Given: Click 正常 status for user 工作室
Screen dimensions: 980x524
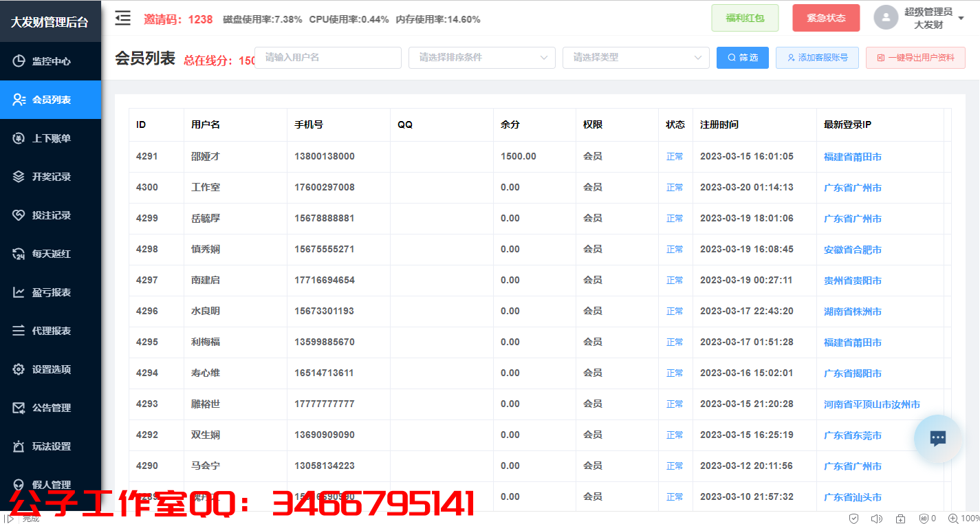Looking at the screenshot, I should point(675,188).
